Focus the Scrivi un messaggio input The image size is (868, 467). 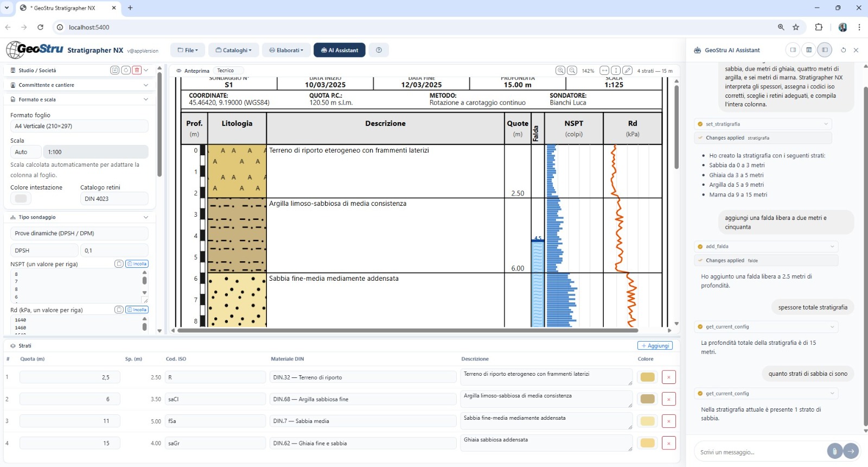pyautogui.click(x=759, y=452)
